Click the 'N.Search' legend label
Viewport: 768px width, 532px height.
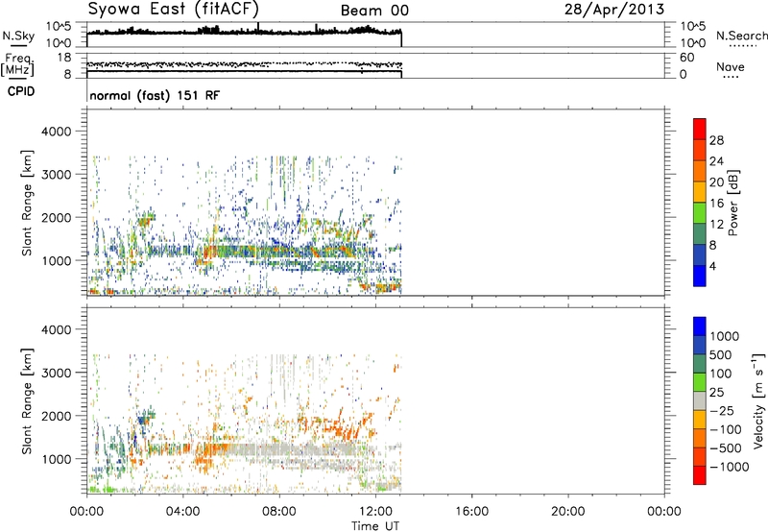coord(742,36)
